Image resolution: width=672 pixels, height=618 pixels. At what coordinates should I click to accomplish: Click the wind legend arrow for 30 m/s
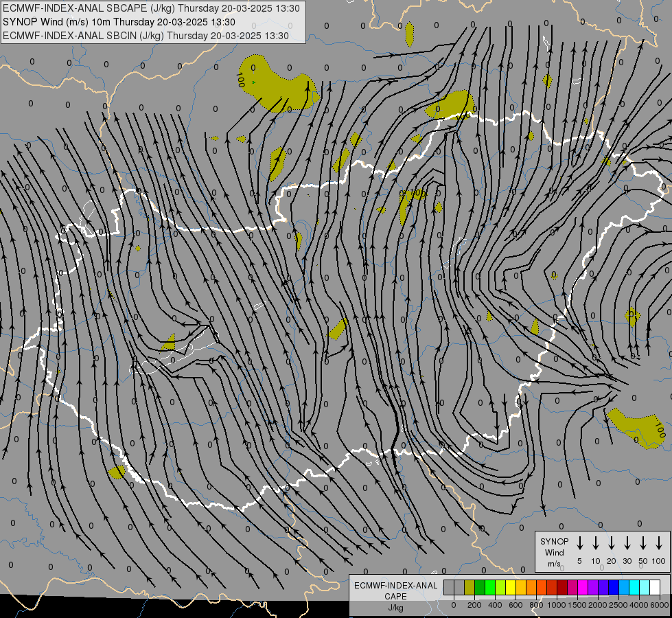tap(627, 543)
